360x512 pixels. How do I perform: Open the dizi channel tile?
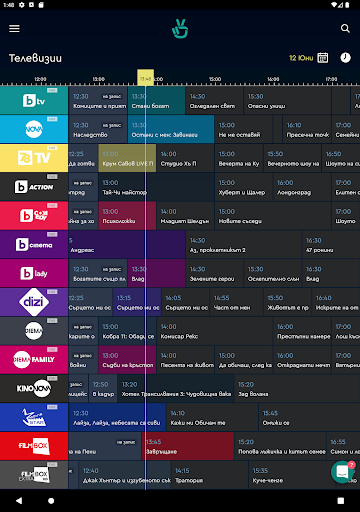(34, 302)
